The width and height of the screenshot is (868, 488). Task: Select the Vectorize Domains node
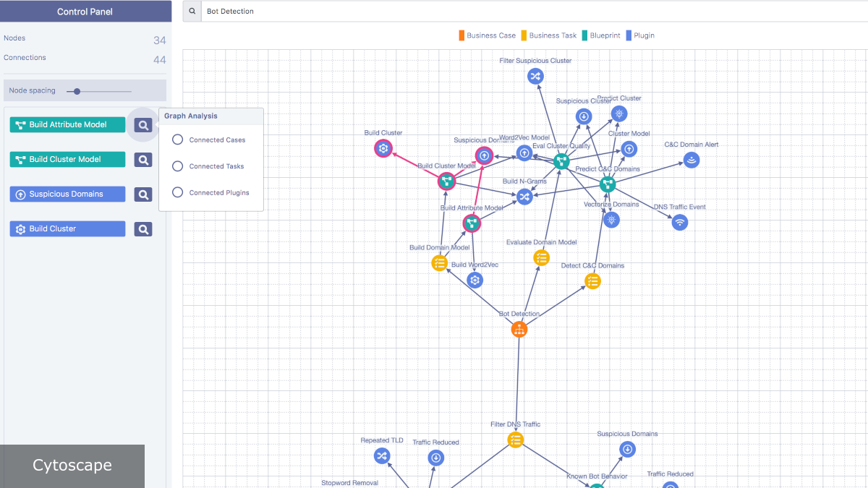click(x=611, y=220)
